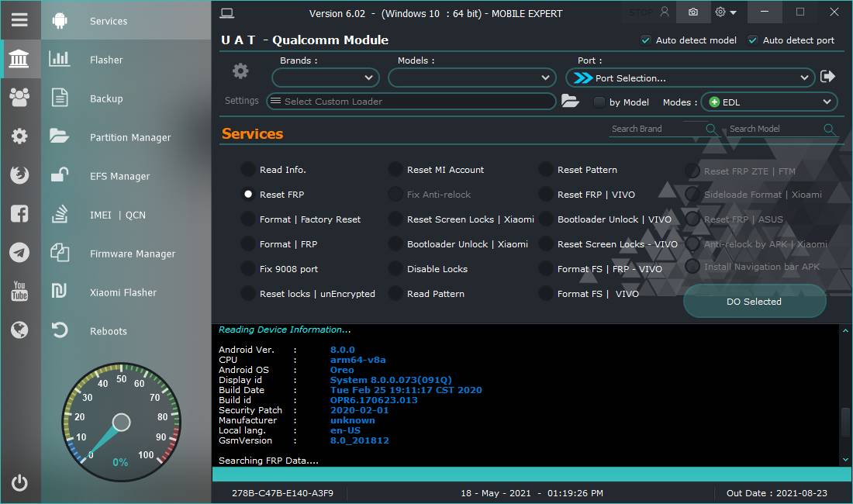Select Reset MI Account radio option
The image size is (853, 504).
[x=395, y=170]
